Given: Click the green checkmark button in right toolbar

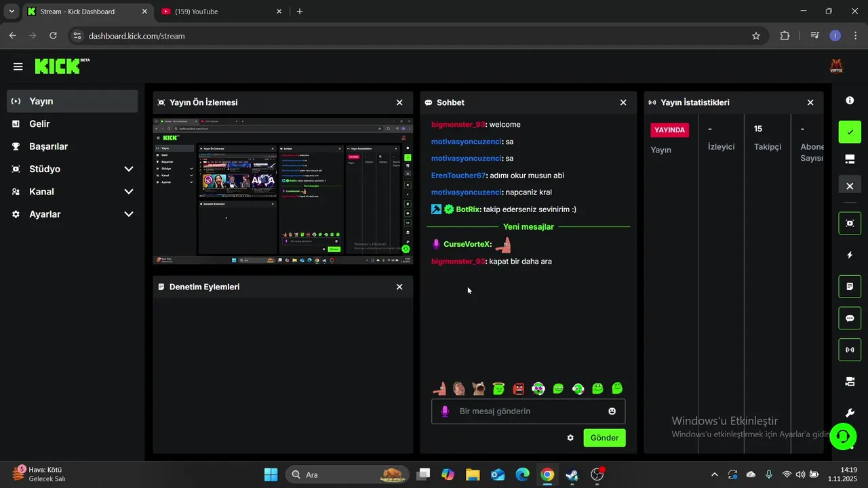Looking at the screenshot, I should pyautogui.click(x=850, y=132).
